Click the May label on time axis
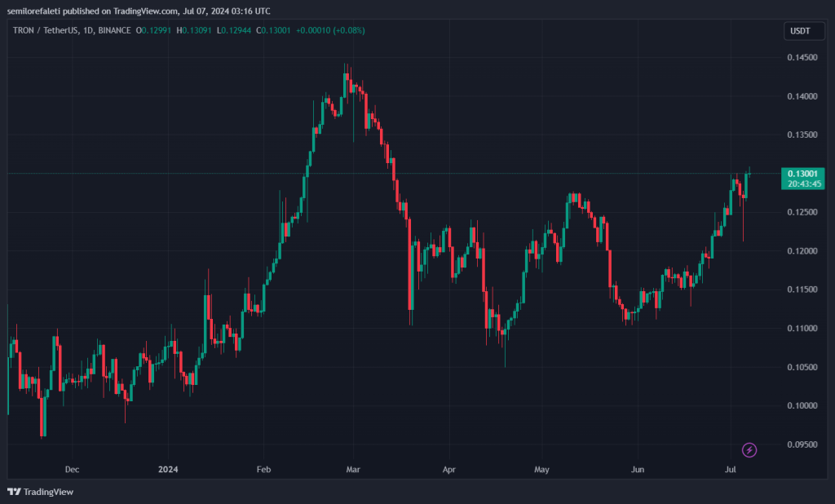Viewport: 835px width, 504px height. pyautogui.click(x=541, y=470)
